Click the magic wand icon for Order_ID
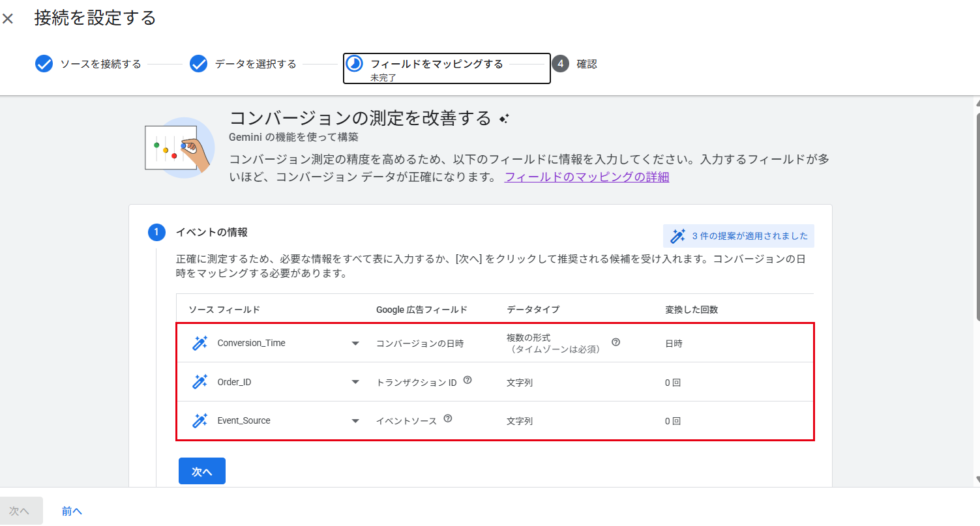The width and height of the screenshot is (980, 526). coord(200,382)
